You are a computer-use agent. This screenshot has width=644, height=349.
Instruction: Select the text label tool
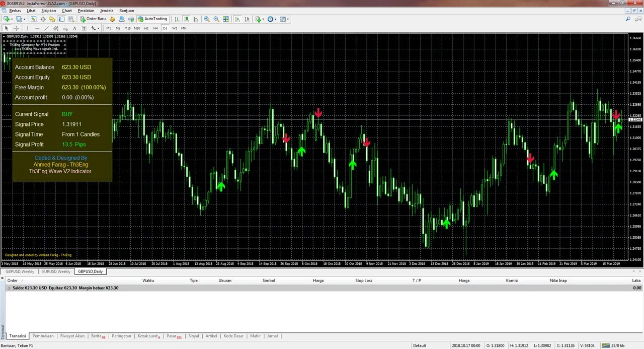pyautogui.click(x=84, y=28)
